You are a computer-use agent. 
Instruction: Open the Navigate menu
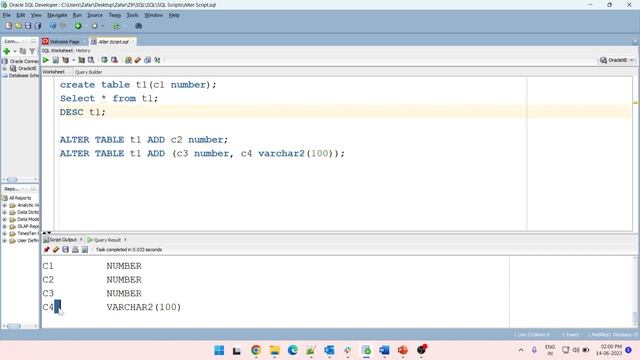(57, 15)
